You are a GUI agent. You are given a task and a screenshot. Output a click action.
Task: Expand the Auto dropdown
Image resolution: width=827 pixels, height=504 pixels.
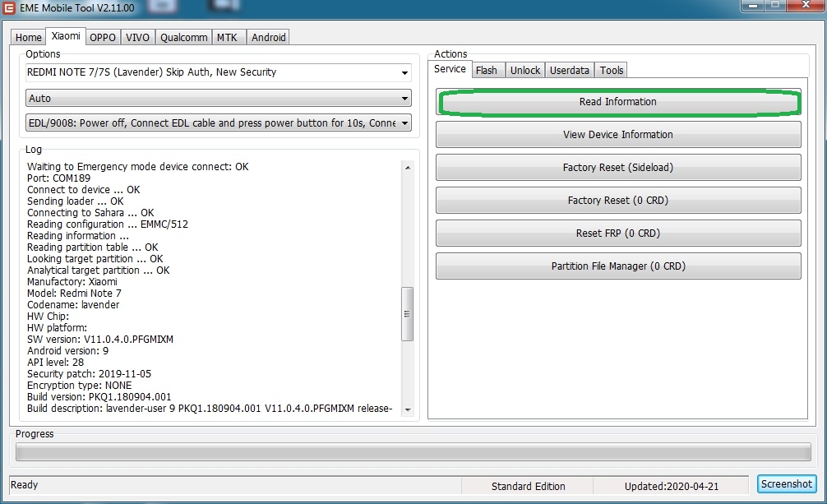(x=219, y=98)
